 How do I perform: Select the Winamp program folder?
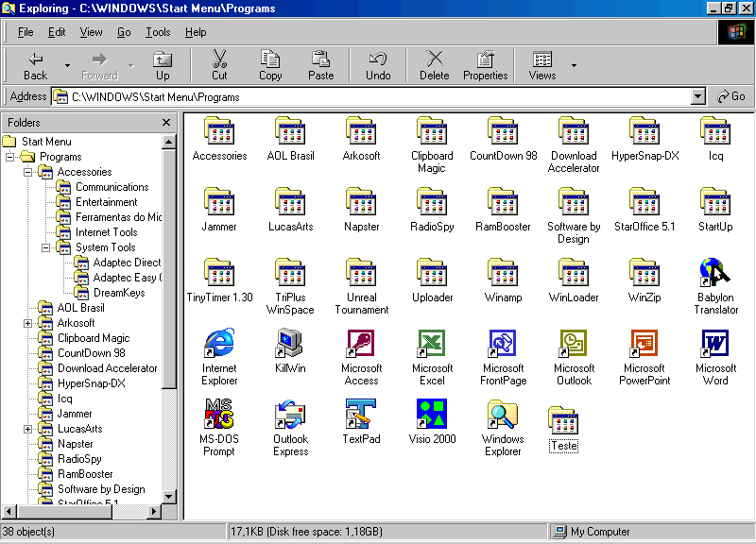pos(503,273)
